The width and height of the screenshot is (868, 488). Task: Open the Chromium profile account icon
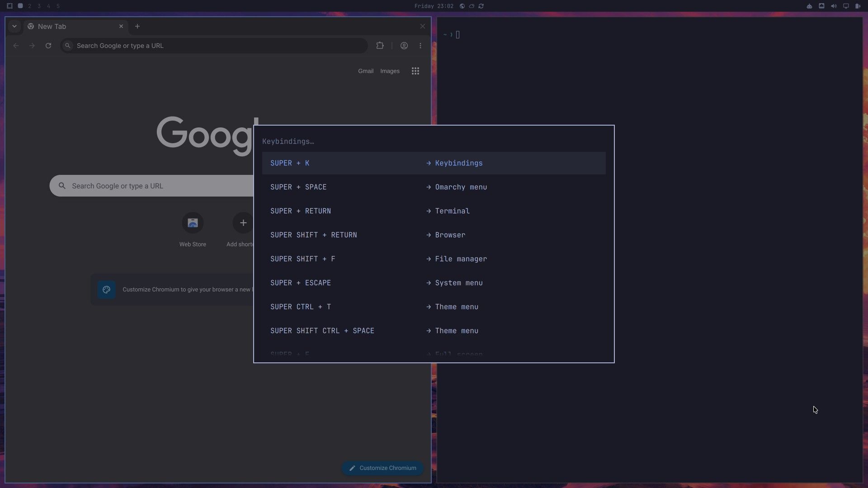click(x=404, y=46)
